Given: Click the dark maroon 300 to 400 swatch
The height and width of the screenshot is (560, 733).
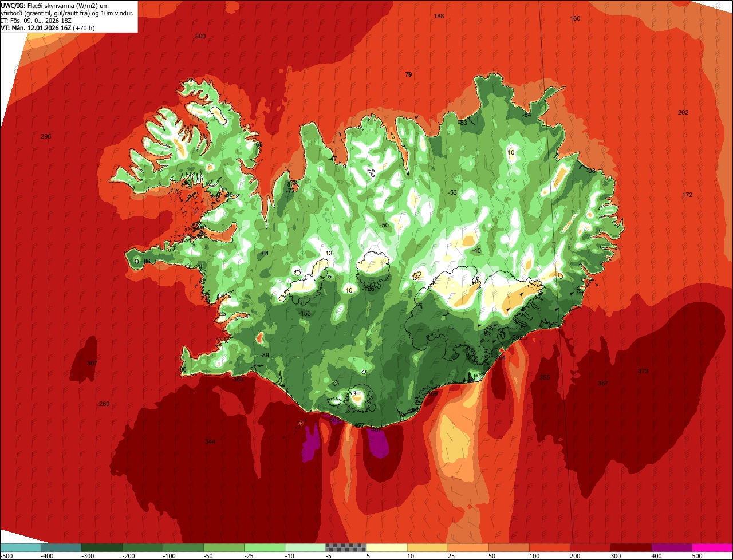Looking at the screenshot, I should (630, 547).
